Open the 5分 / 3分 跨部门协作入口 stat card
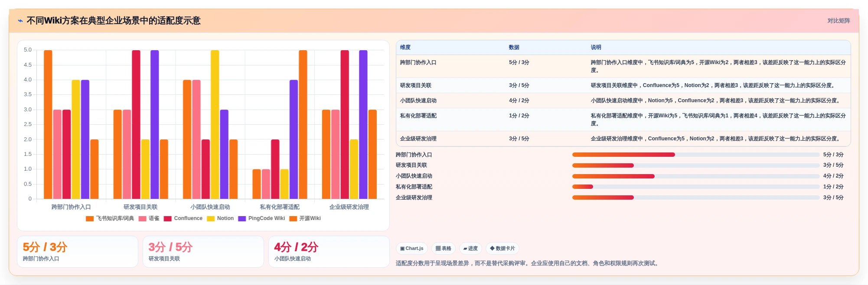This screenshot has height=285, width=868. point(78,252)
